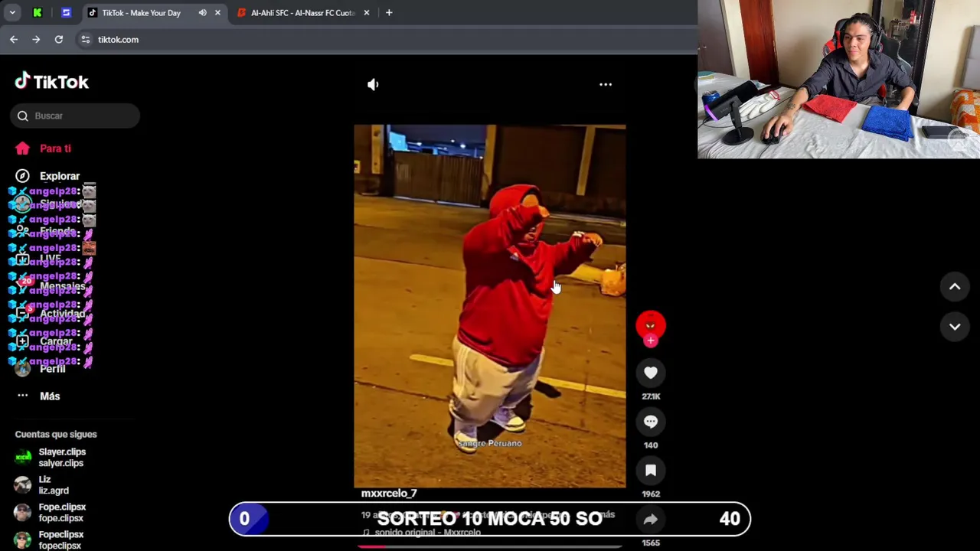Click browser back arrow
980x551 pixels.
(14, 40)
